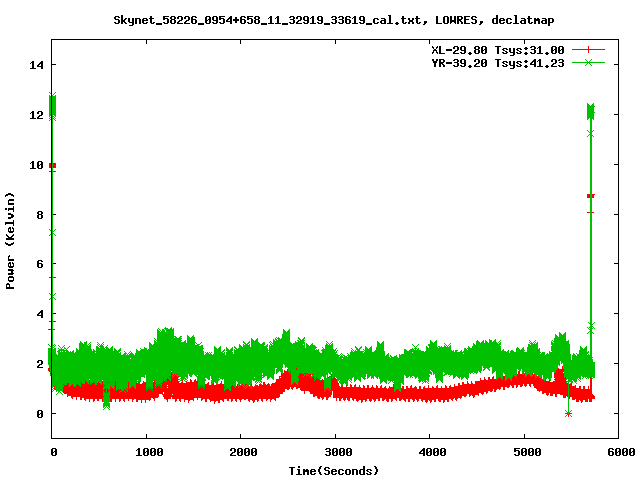Click x-axis tick label 4000

[x=433, y=452]
